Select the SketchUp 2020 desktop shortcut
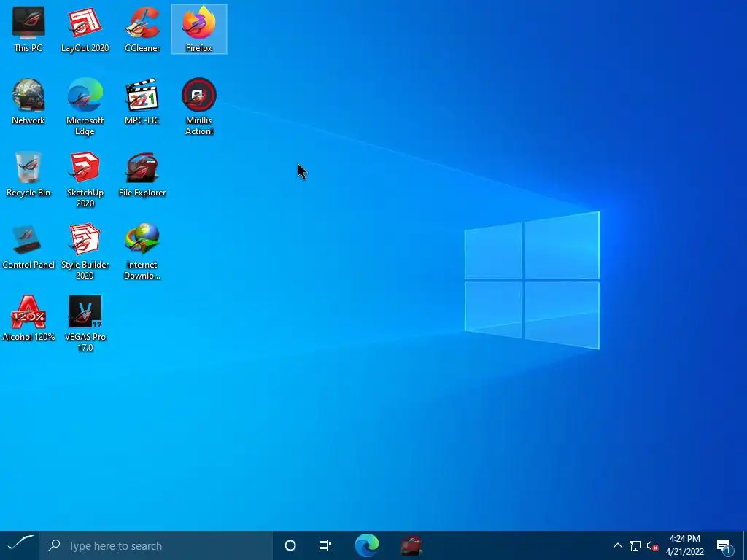Screen dimensions: 747x560 85,179
